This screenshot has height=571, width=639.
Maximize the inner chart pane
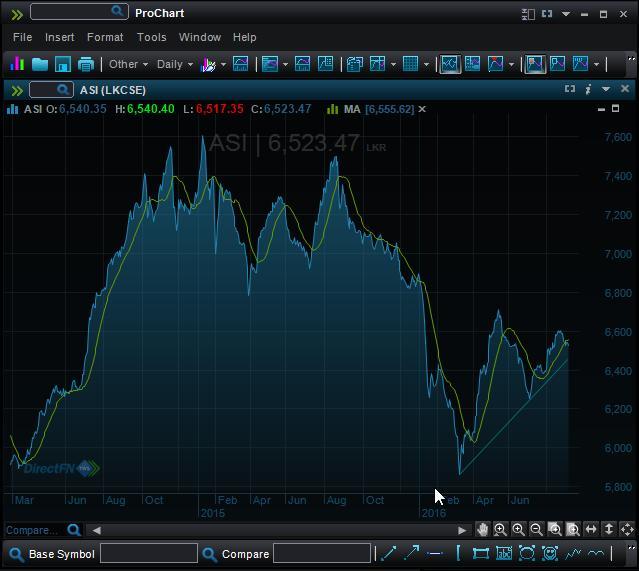pyautogui.click(x=616, y=108)
